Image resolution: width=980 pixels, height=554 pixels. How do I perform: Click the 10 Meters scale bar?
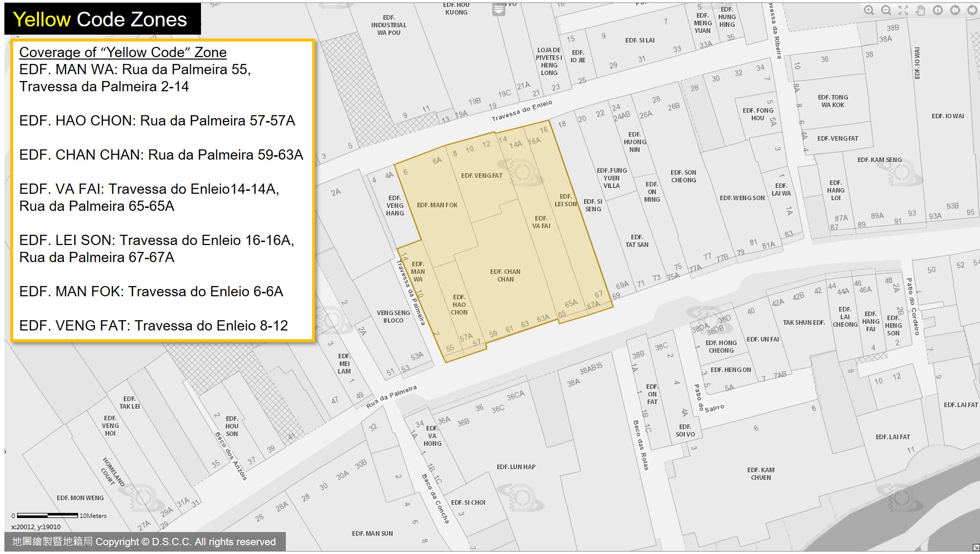48,515
